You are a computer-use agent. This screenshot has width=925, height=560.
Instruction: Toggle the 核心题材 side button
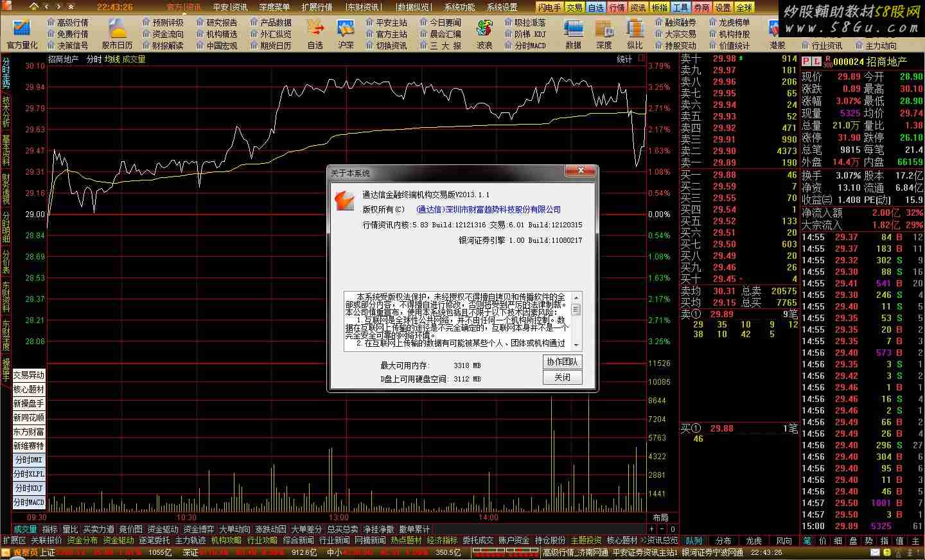coord(29,389)
